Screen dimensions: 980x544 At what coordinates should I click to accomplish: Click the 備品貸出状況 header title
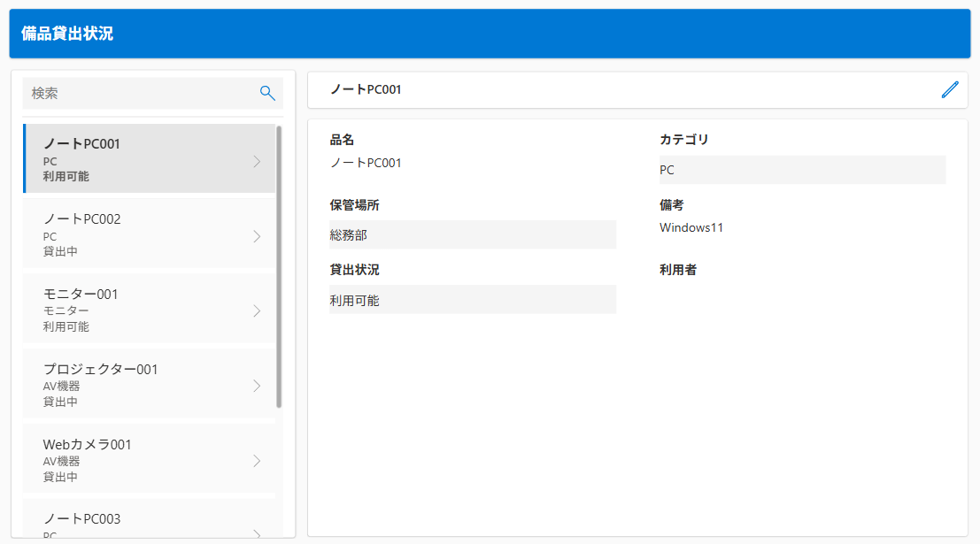[x=67, y=34]
